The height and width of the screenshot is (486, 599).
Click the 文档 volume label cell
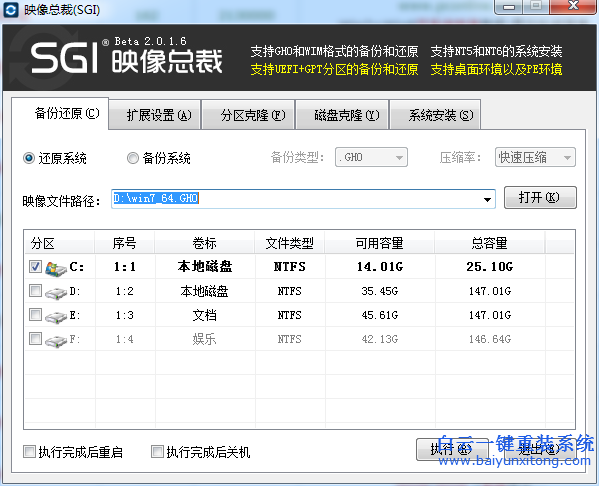point(205,315)
